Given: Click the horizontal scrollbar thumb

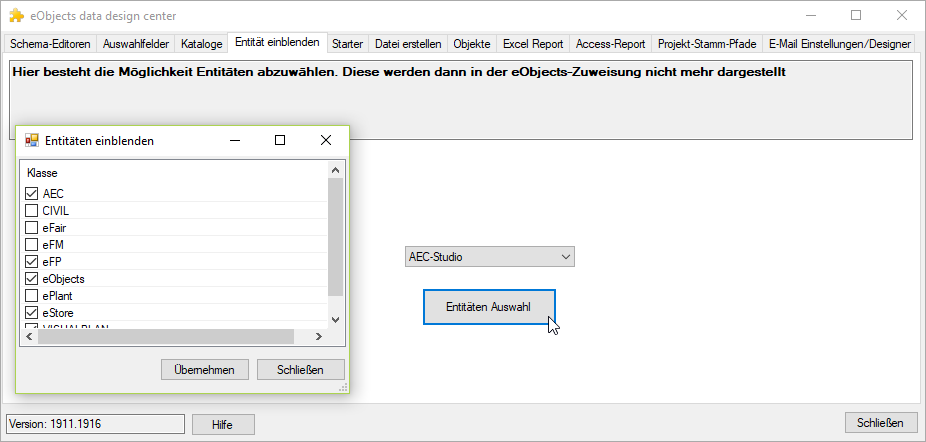Looking at the screenshot, I should click(x=165, y=336).
